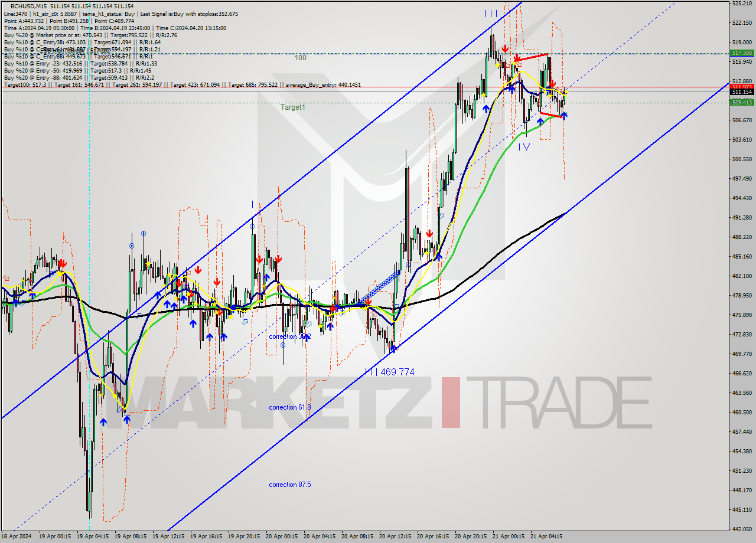Click the 'correction 61.8' label
Screen dimensions: 756x543
(289, 407)
